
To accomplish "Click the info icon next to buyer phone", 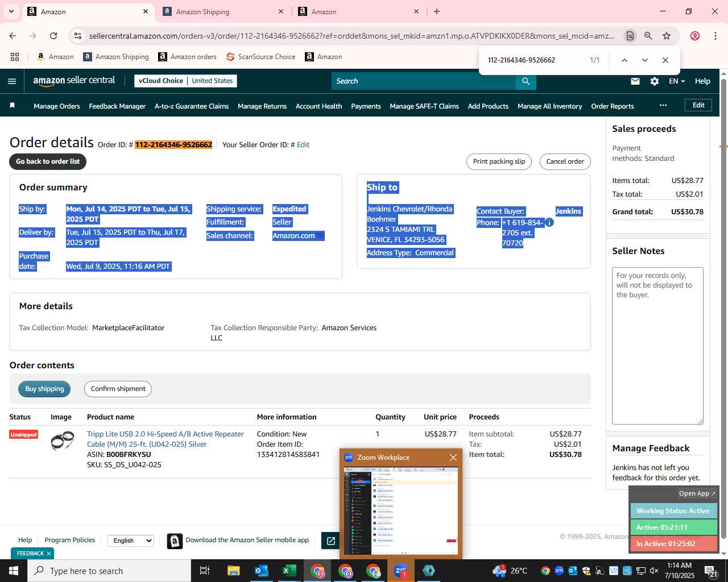I will (549, 223).
